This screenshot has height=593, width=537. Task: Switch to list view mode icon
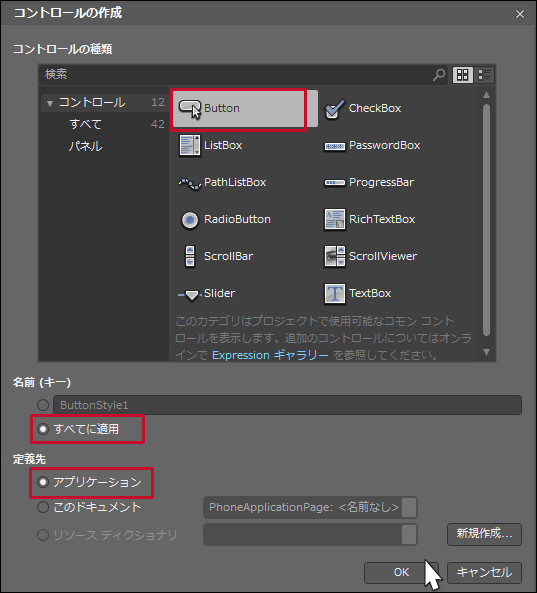coord(484,75)
